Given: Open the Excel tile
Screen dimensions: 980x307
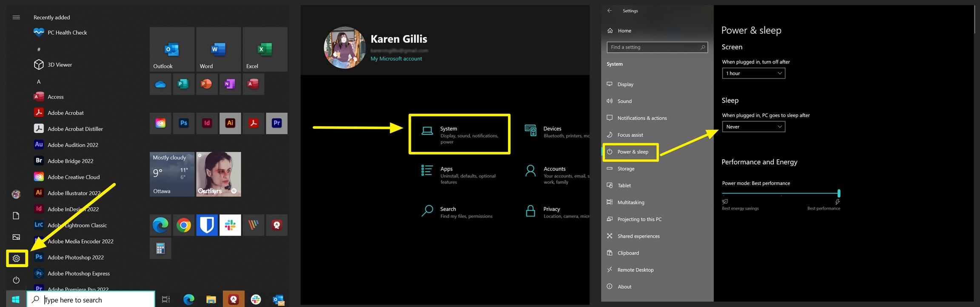Looking at the screenshot, I should pos(265,49).
